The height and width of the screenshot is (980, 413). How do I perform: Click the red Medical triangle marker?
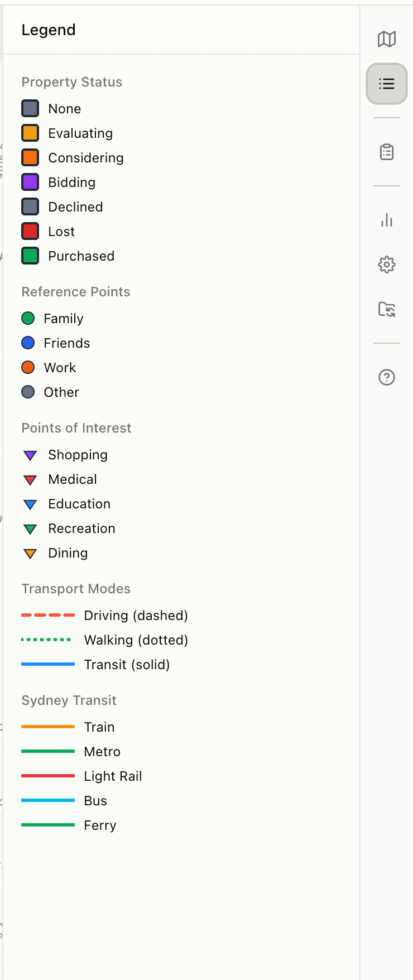(x=30, y=480)
